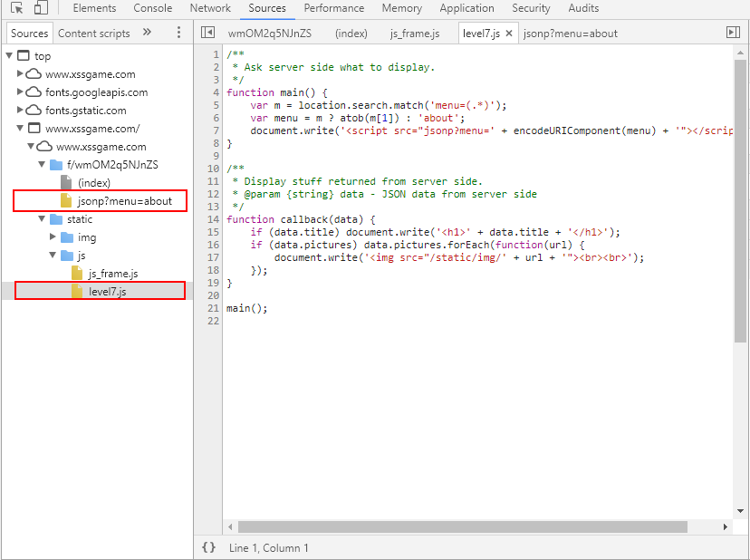Open jsonp?menu=about file in tree
The width and height of the screenshot is (750, 560).
click(x=124, y=201)
